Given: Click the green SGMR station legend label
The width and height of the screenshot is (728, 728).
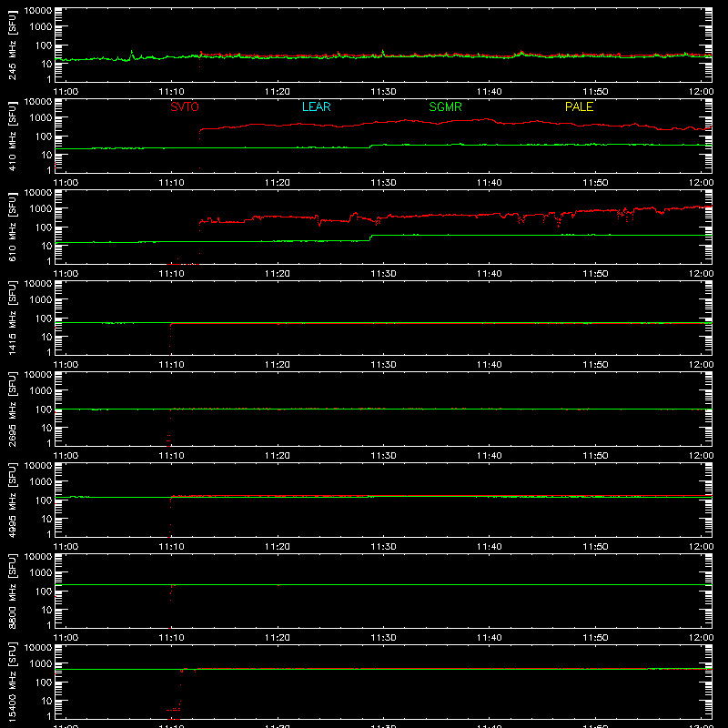Looking at the screenshot, I should (445, 106).
